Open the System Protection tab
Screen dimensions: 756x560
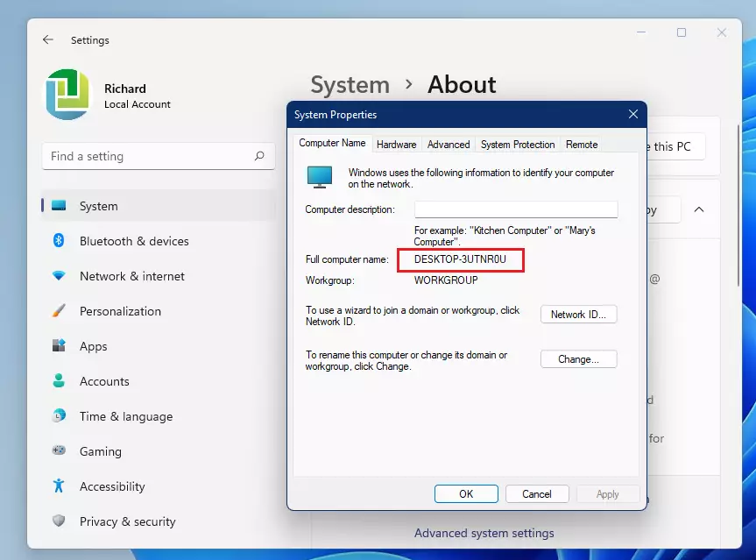pos(518,145)
